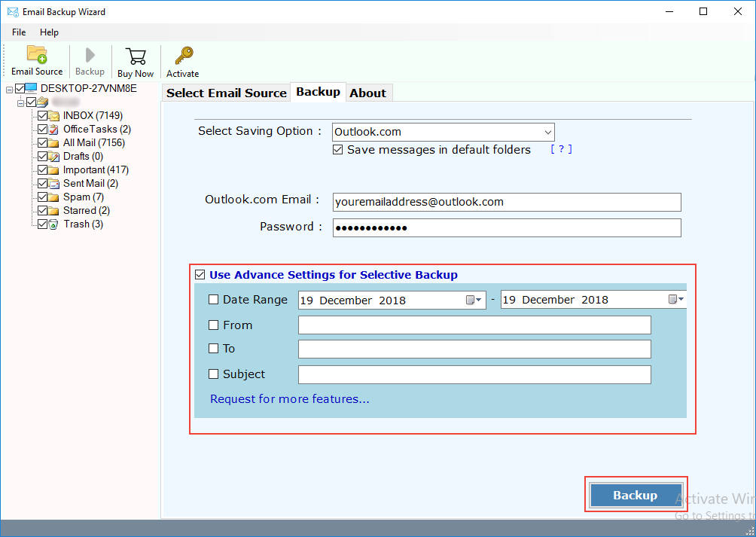Screen dimensions: 756x537
Task: Enable the From filter checkbox
Action: point(213,325)
